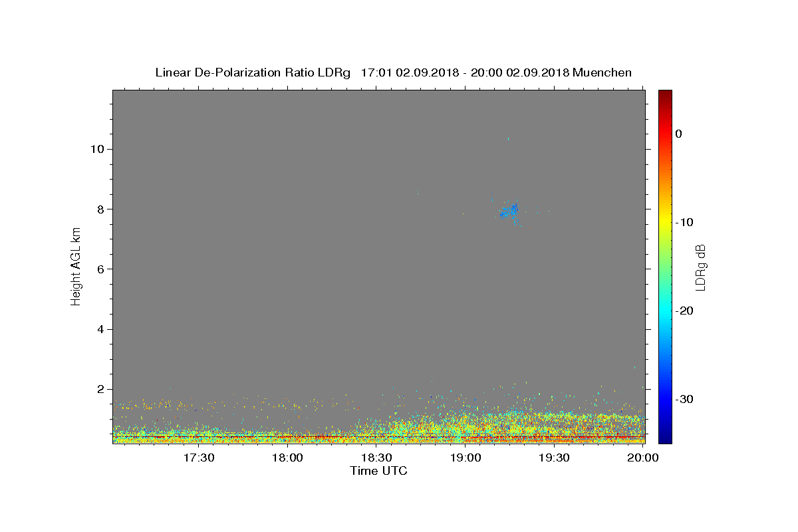The height and width of the screenshot is (532, 798).
Task: Click the 'Height AGL km' y-axis label
Action: coord(76,266)
